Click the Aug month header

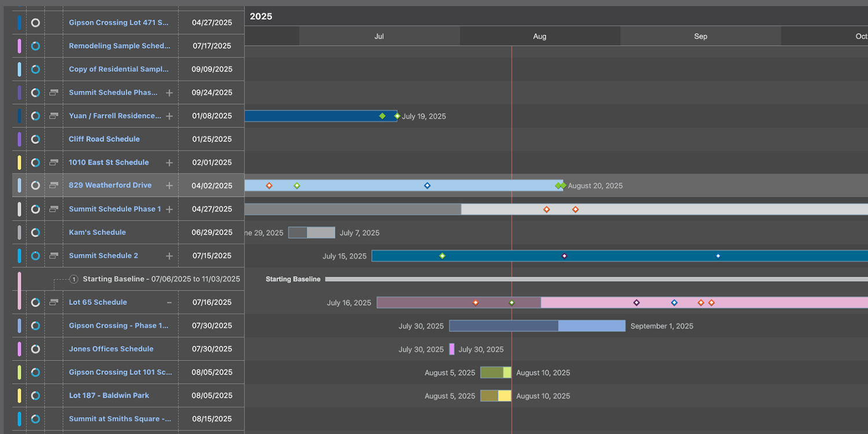pos(540,36)
